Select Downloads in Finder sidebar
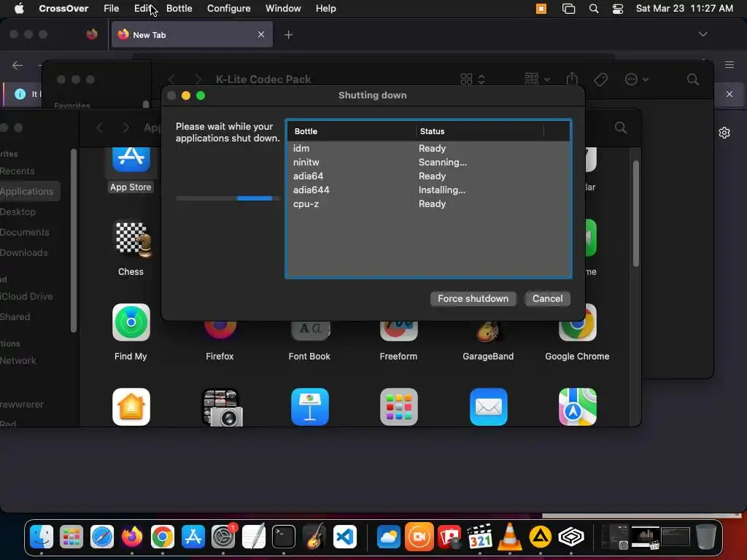 pyautogui.click(x=24, y=253)
